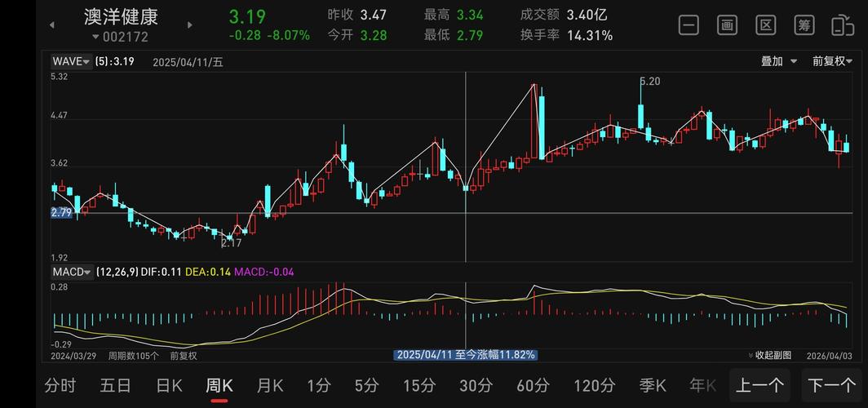Viewport: 868px width, 408px height.
Task: Tap the 2025/04/11 至今涨幅 crosshair label
Action: [x=465, y=355]
